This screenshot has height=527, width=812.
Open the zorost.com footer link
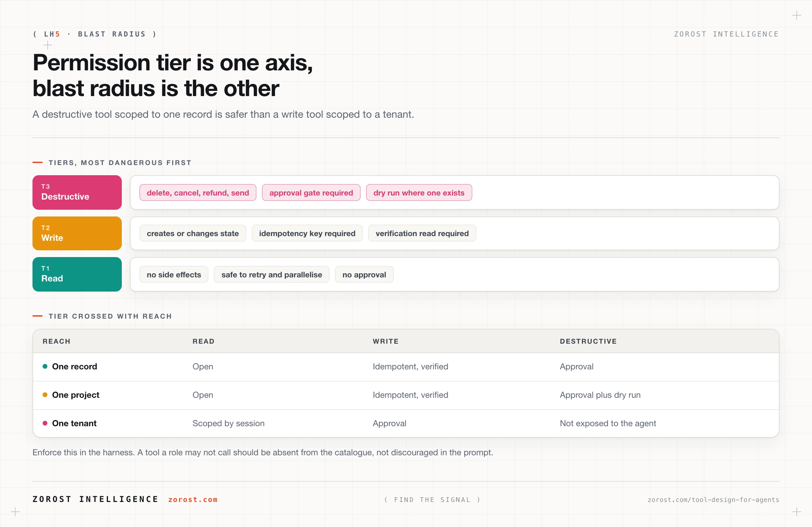point(193,499)
